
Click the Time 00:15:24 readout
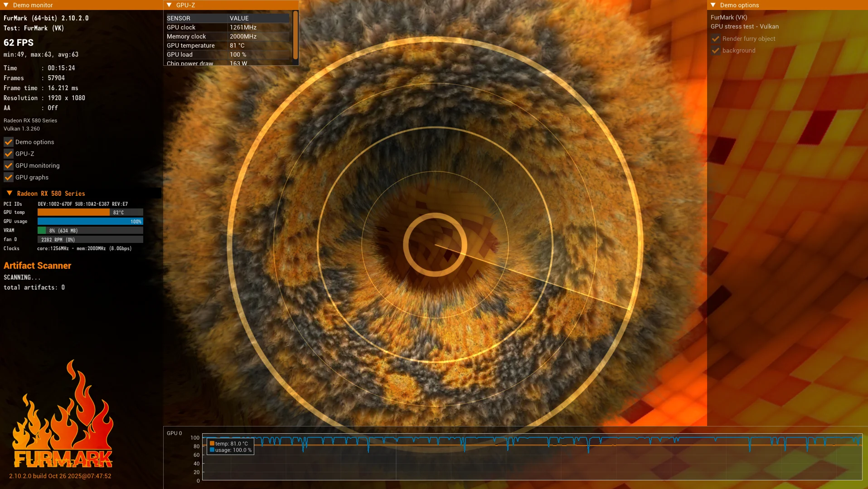(x=39, y=68)
